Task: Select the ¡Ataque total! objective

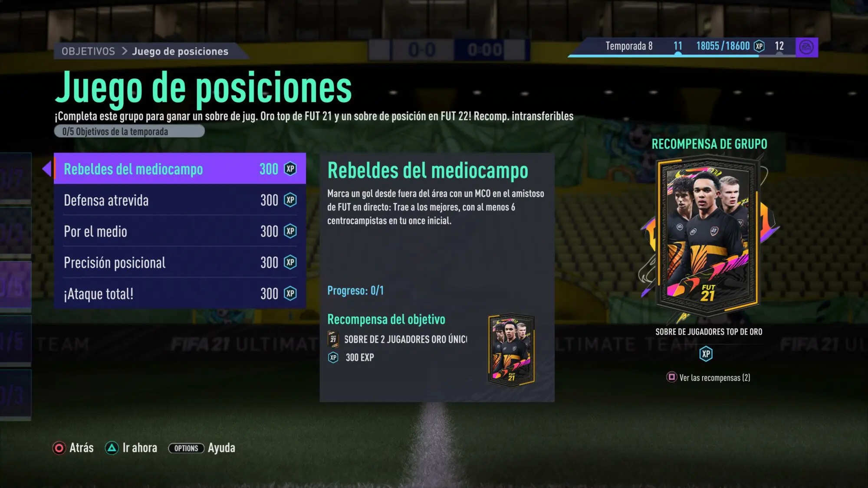Action: point(180,294)
